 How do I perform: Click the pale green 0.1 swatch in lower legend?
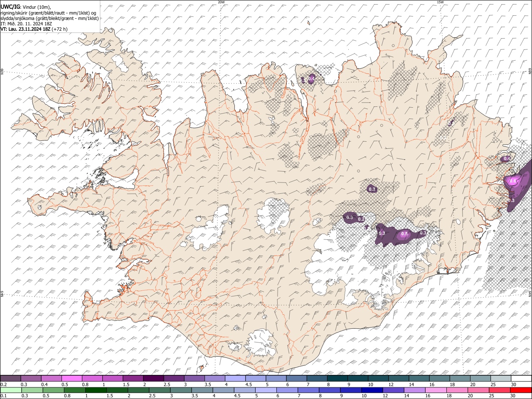(11, 390)
